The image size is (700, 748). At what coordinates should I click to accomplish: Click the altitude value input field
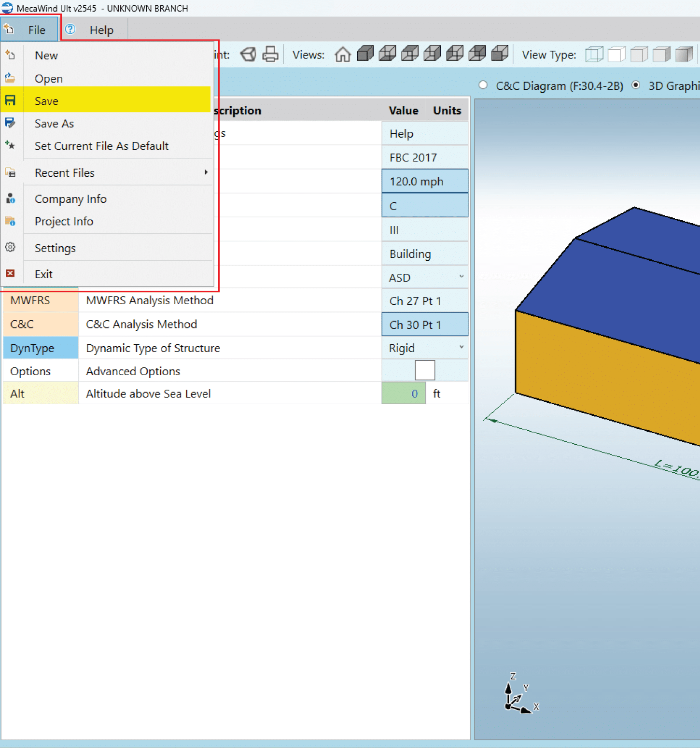tap(404, 394)
